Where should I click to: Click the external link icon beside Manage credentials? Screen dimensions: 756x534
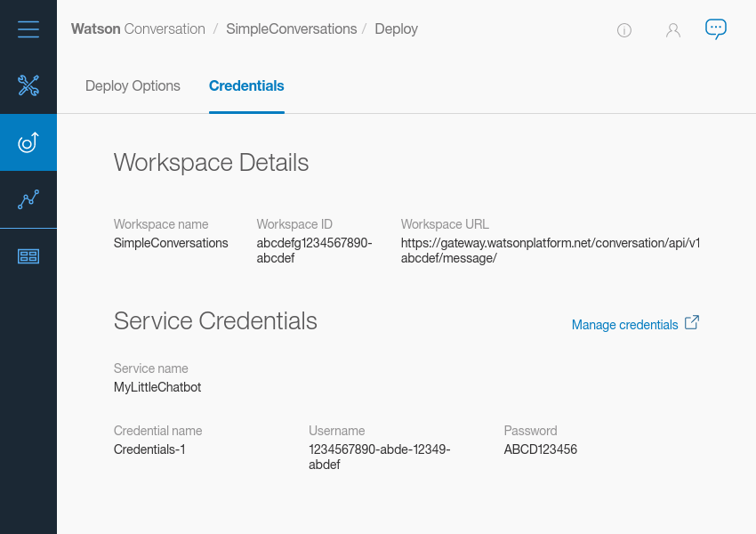(692, 323)
